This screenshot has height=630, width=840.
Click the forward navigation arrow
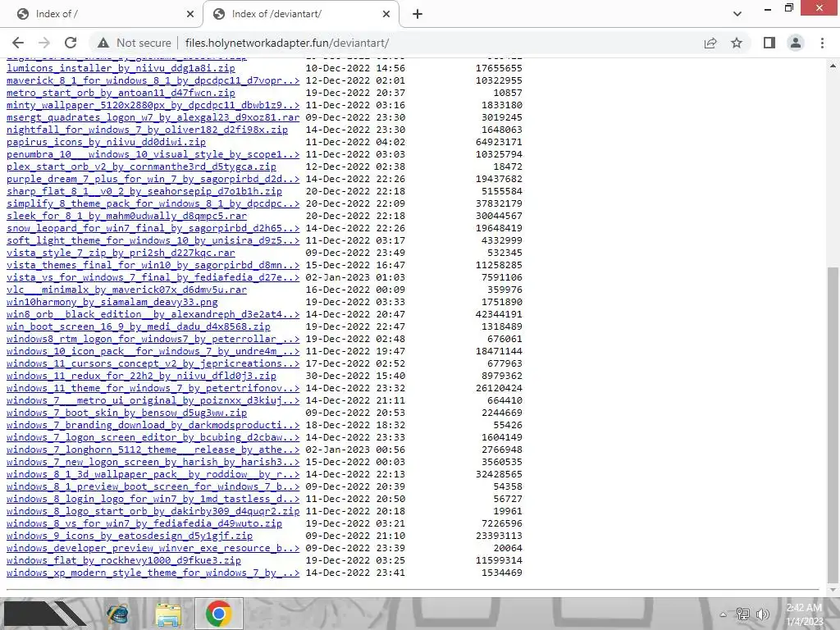(44, 43)
